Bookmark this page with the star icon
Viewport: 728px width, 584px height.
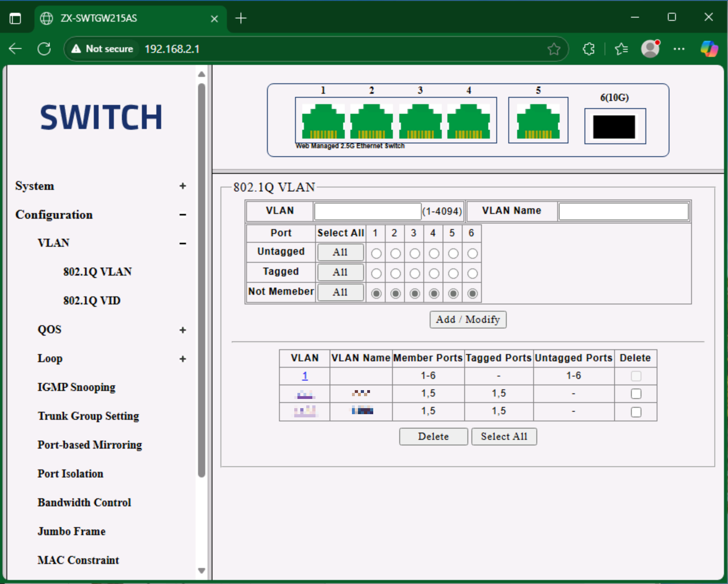tap(554, 49)
